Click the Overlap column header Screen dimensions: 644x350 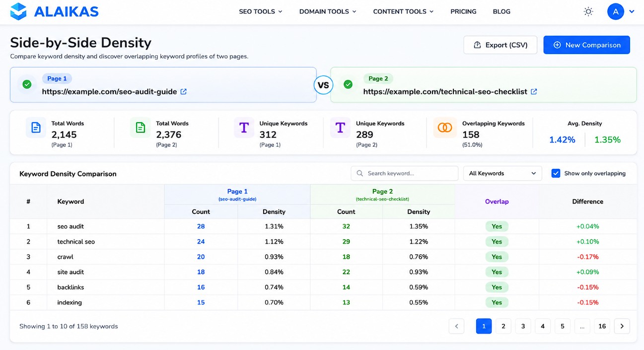point(497,202)
